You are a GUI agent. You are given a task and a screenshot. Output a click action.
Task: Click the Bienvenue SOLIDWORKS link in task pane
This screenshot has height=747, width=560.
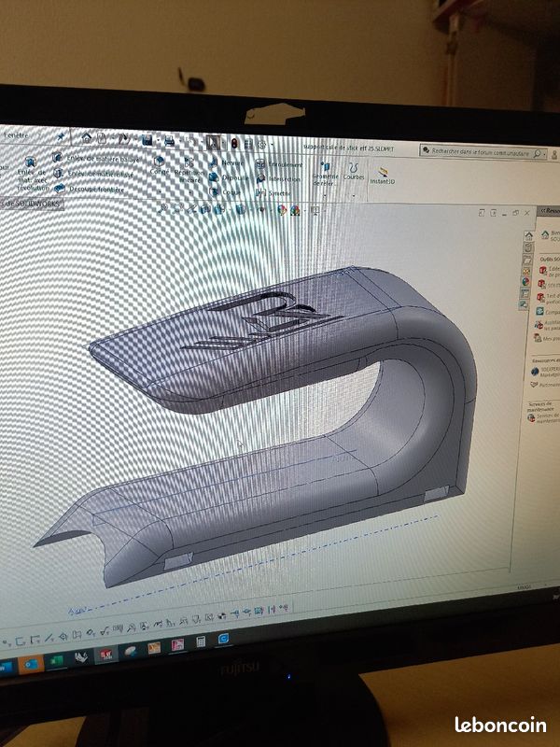tap(551, 235)
